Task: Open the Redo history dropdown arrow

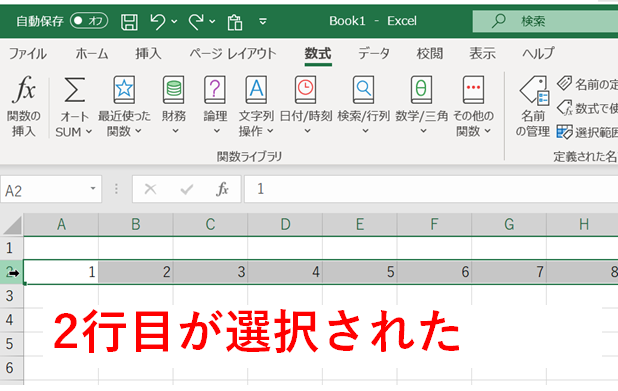Action: tap(212, 21)
